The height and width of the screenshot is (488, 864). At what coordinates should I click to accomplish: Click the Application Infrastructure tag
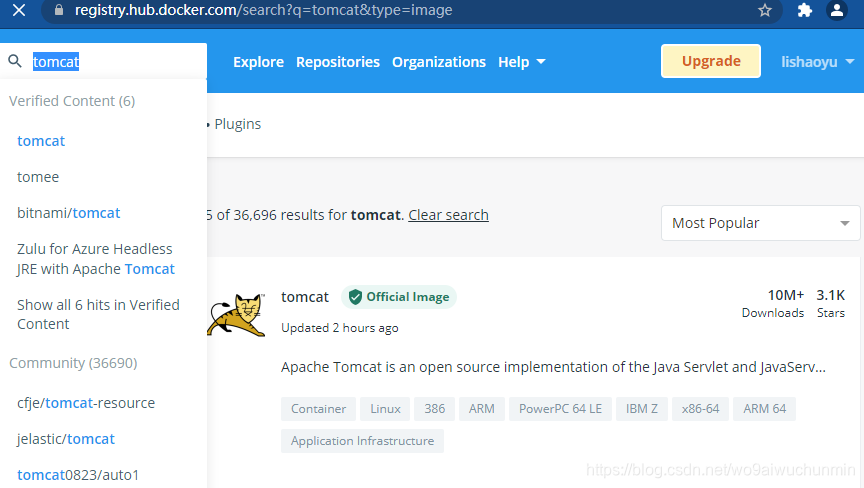(363, 441)
